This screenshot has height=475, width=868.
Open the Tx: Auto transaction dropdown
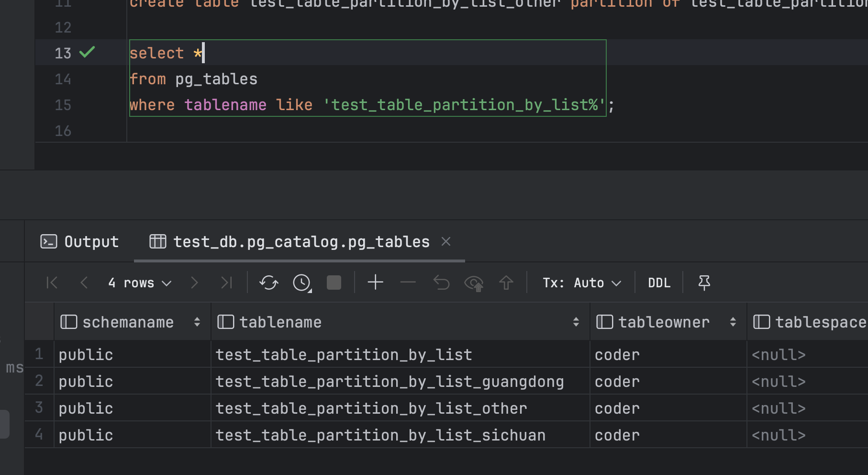(582, 283)
